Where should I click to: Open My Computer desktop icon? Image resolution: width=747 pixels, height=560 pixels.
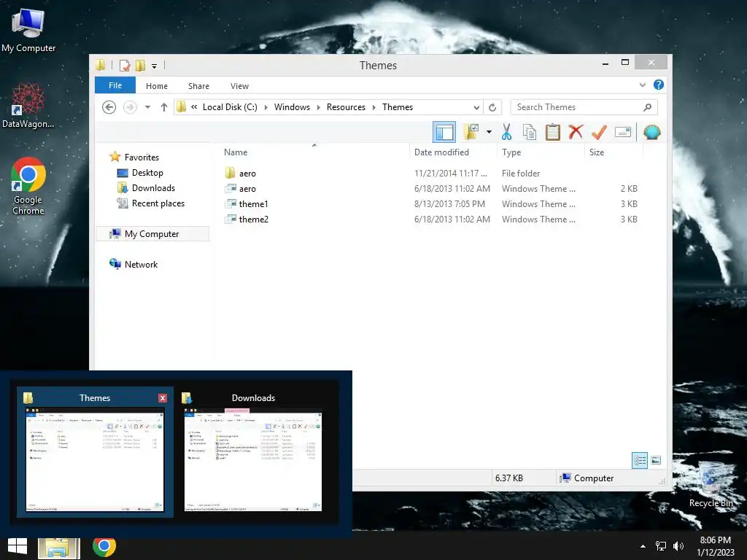28,29
